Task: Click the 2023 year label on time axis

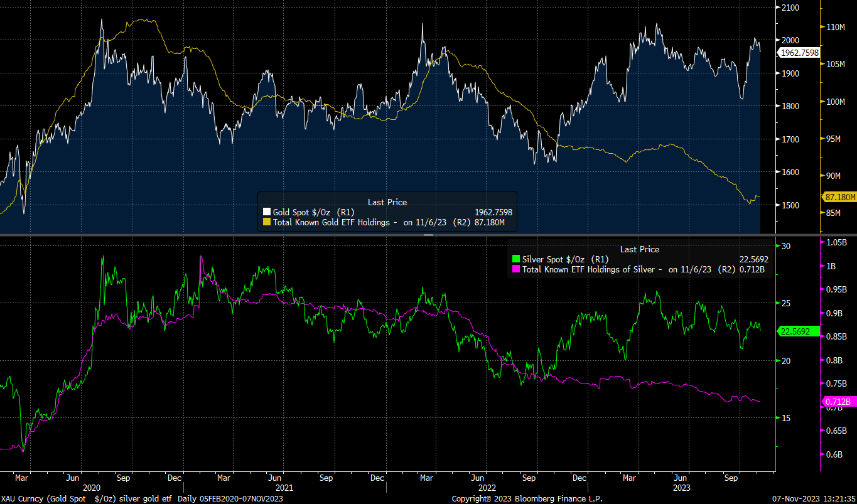Action: [x=681, y=488]
